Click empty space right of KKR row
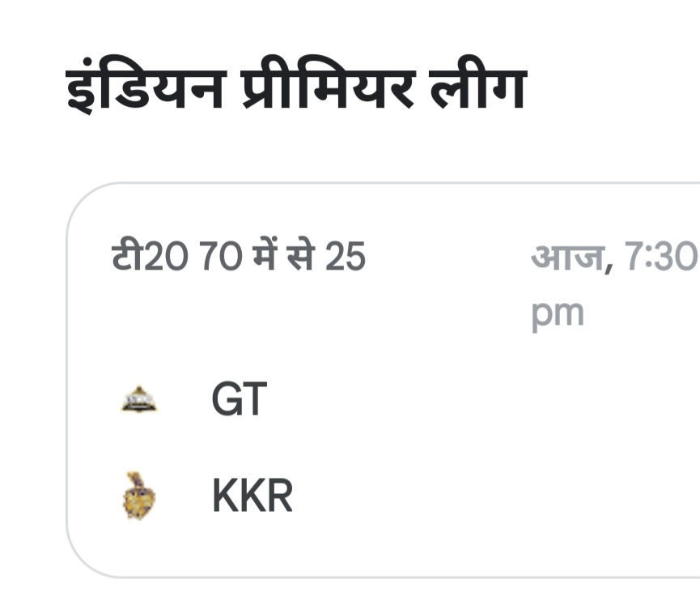Screen dimensions: 700x605 (x=491, y=496)
